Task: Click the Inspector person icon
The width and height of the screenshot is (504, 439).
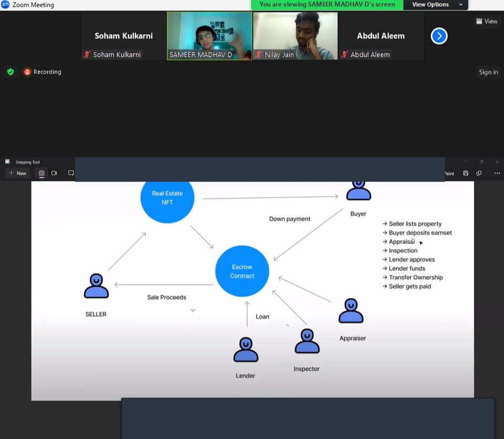Action: (307, 341)
